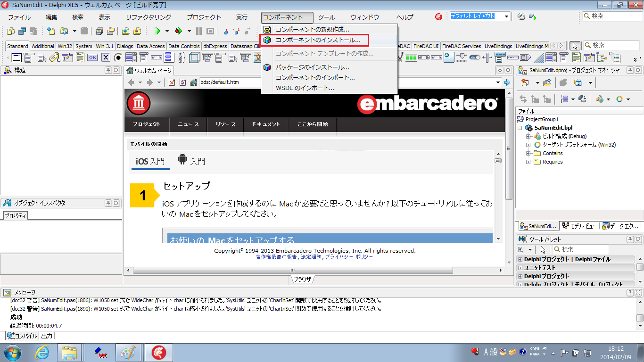Select the TRadioButton component icon
644x362 pixels.
[118, 58]
